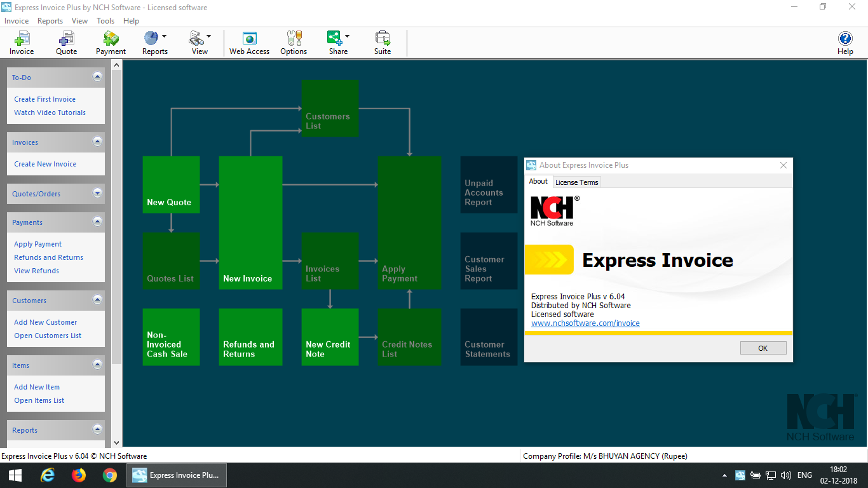This screenshot has width=868, height=488.
Task: Launch Firefox from the taskbar
Action: 79,475
